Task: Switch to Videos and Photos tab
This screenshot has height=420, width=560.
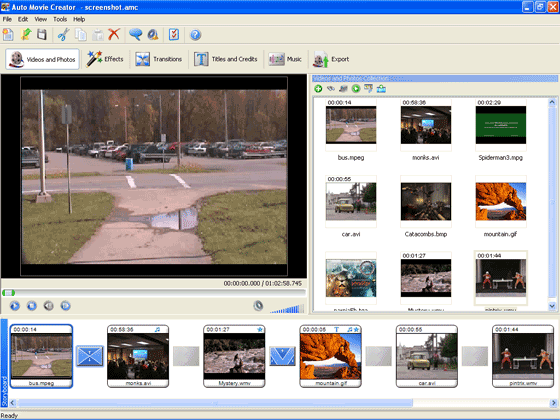Action: pyautogui.click(x=42, y=59)
